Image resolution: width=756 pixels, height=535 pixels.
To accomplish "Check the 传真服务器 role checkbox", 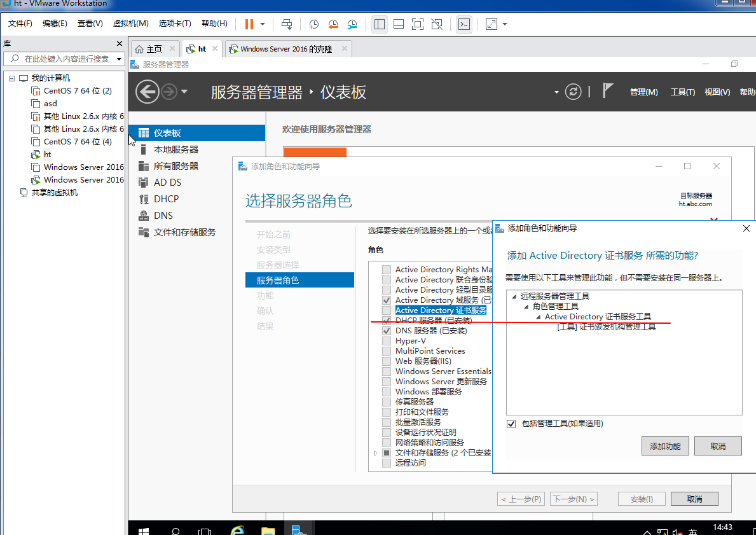I will tap(386, 401).
